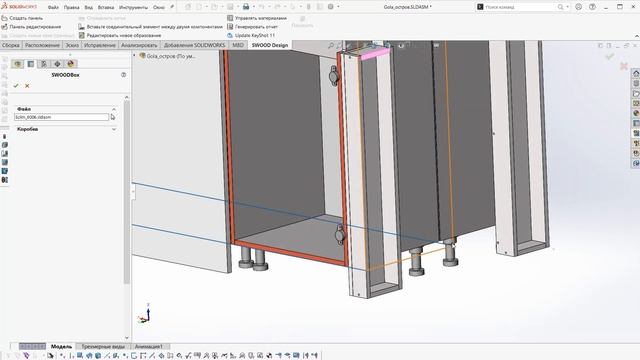Expand Gola_остров tree node in viewport
This screenshot has height=360, width=640.
134,56
